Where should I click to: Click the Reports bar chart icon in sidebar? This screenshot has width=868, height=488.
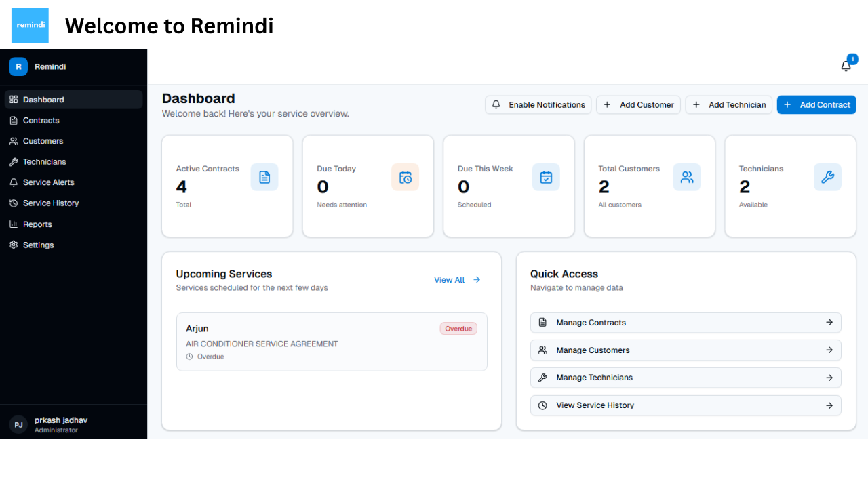(x=14, y=224)
